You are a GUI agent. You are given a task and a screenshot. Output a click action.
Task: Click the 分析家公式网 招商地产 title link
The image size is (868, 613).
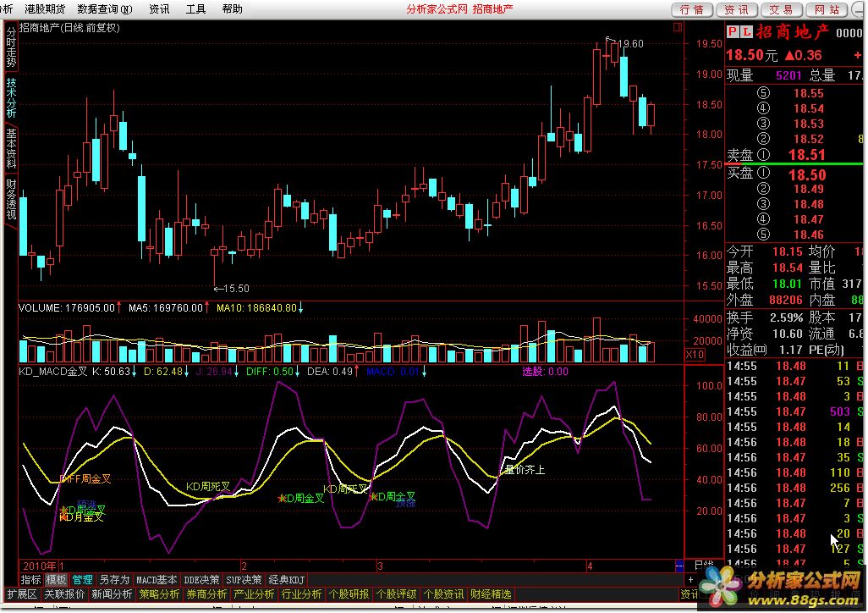pyautogui.click(x=459, y=8)
